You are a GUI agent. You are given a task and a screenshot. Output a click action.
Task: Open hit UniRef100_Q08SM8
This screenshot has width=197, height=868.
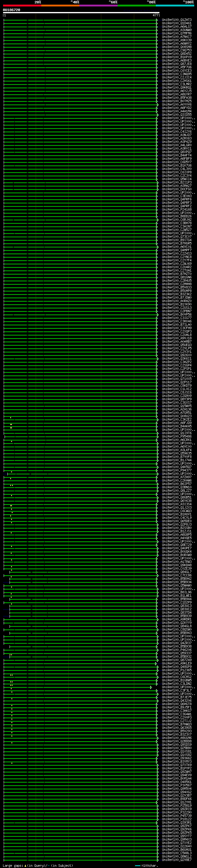[177, 47]
